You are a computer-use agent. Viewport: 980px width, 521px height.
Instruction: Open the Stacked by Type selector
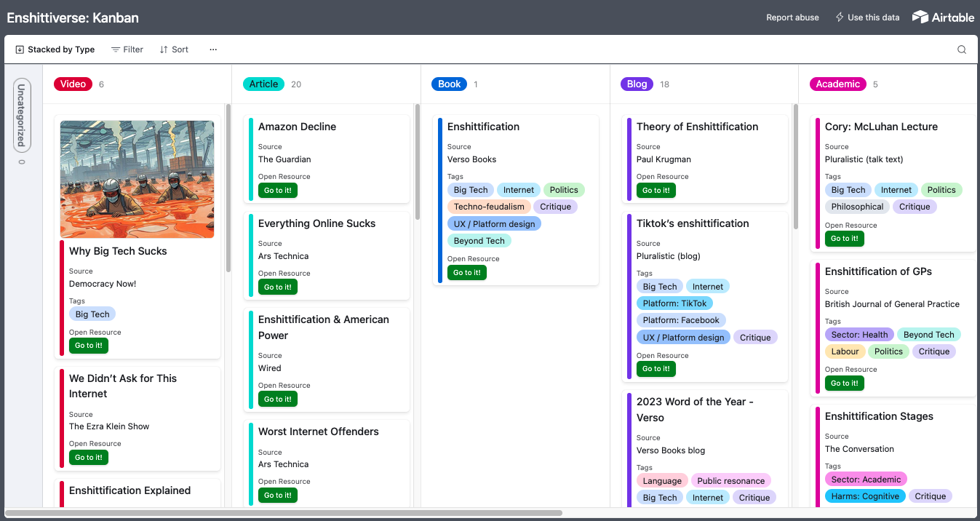click(55, 49)
